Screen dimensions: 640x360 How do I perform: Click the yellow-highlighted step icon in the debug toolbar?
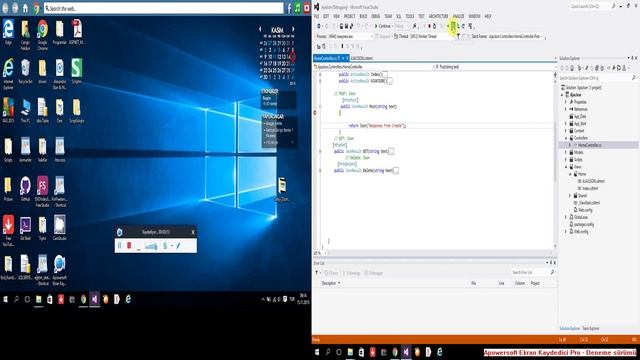453,26
